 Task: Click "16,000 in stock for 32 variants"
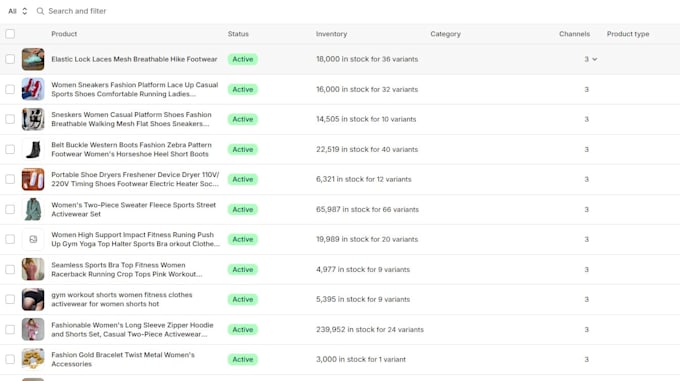point(367,89)
